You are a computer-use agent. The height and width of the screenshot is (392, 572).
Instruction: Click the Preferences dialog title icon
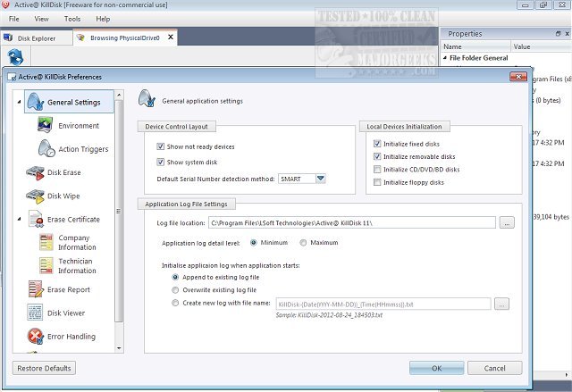tap(12, 77)
